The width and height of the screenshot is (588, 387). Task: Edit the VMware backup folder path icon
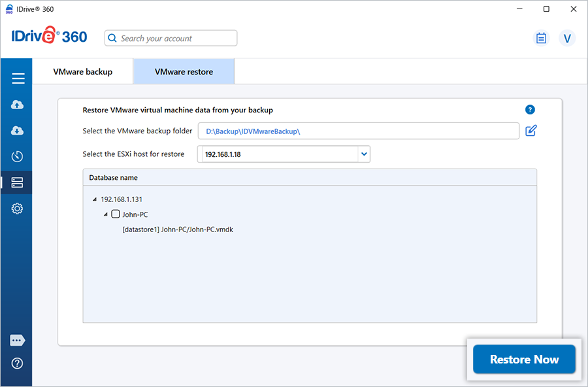(531, 131)
